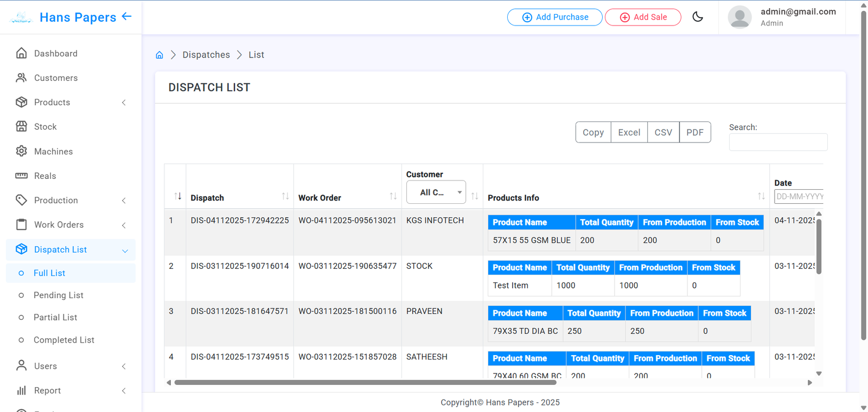Click the Stock shop icon
This screenshot has width=868, height=412.
point(22,126)
